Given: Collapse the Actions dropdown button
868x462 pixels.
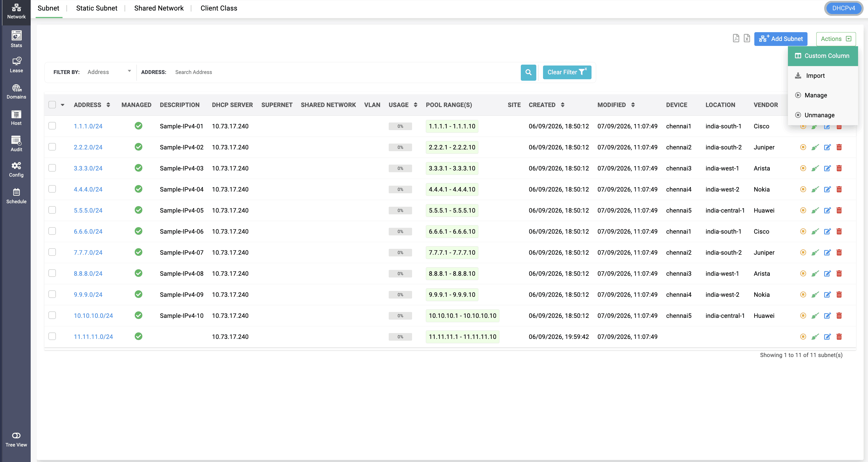Looking at the screenshot, I should point(836,39).
